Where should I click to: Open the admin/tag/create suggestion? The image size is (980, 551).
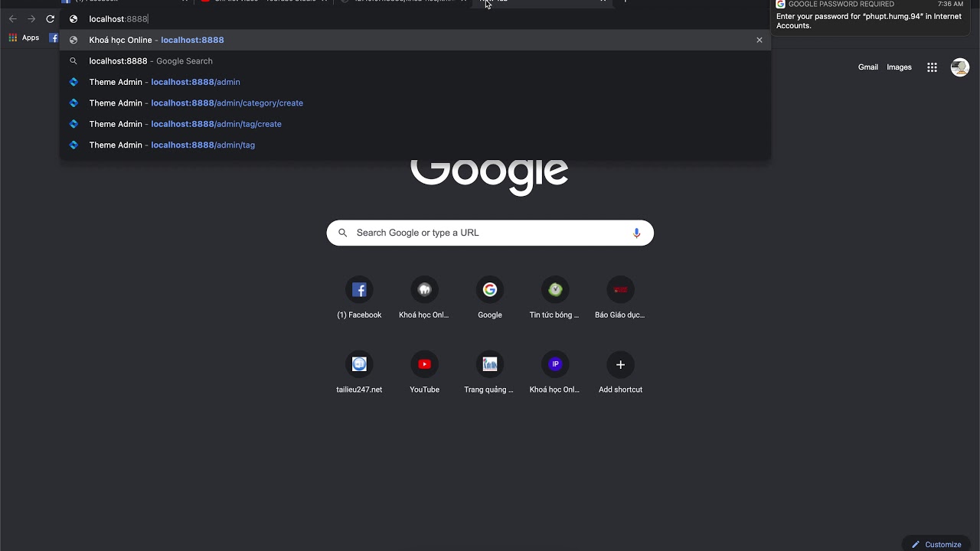pyautogui.click(x=416, y=124)
